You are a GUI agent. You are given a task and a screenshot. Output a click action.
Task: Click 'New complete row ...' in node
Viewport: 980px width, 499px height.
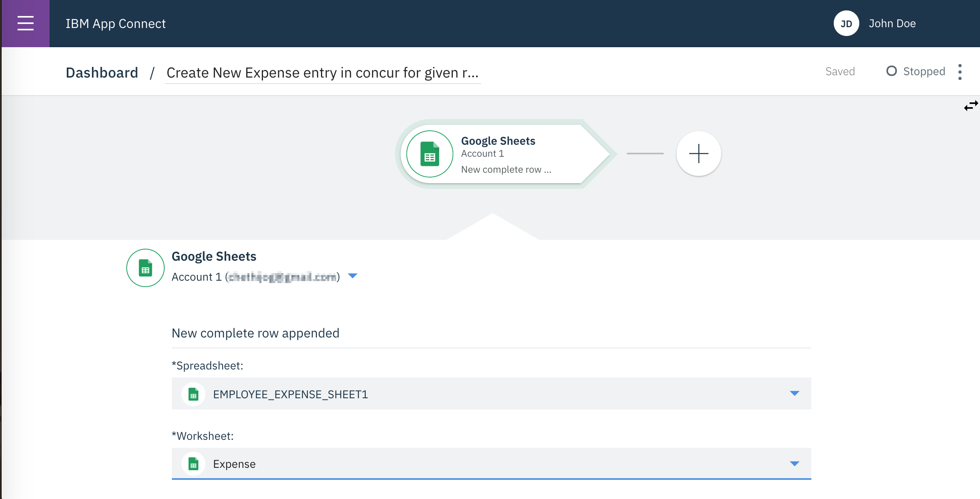[x=506, y=170]
